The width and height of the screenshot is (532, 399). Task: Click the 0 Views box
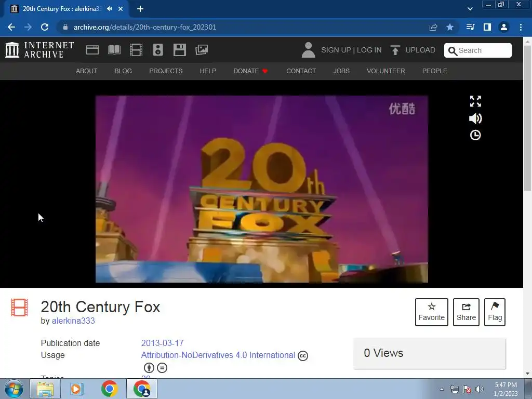pos(430,353)
